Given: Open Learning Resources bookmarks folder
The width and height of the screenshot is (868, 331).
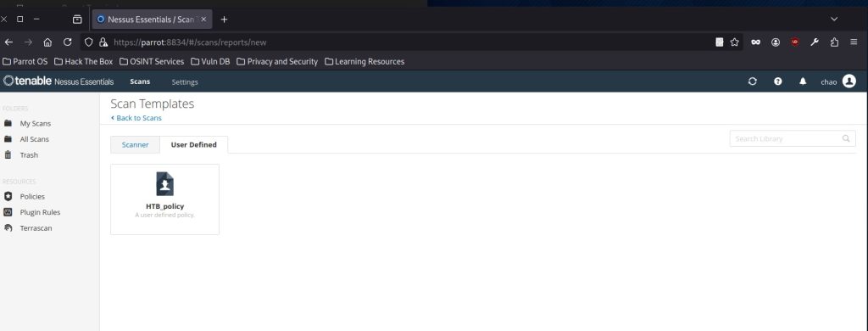Looking at the screenshot, I should tap(364, 62).
